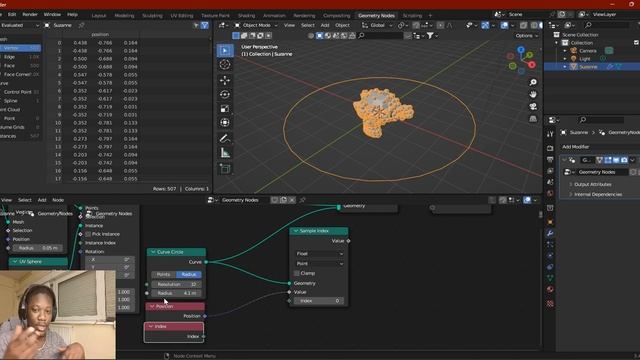Select the Annotate tool
640x360 pixels.
pos(225,139)
